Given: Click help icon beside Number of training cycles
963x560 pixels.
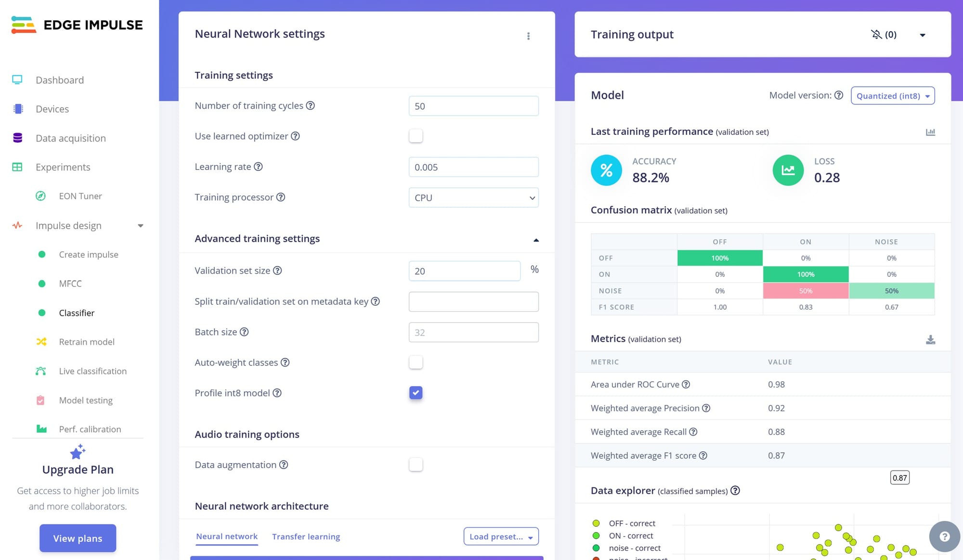Looking at the screenshot, I should click(x=311, y=105).
